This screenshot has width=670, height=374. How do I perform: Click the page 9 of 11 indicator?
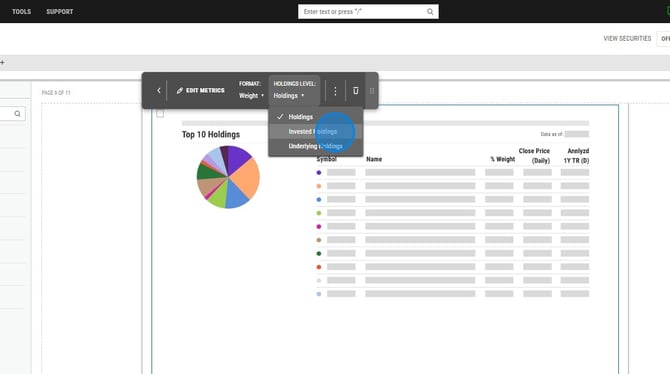56,93
